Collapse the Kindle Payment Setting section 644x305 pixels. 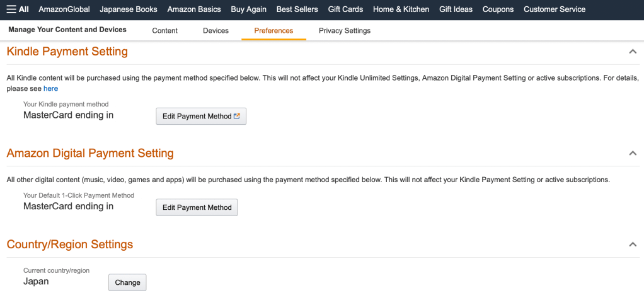(633, 52)
